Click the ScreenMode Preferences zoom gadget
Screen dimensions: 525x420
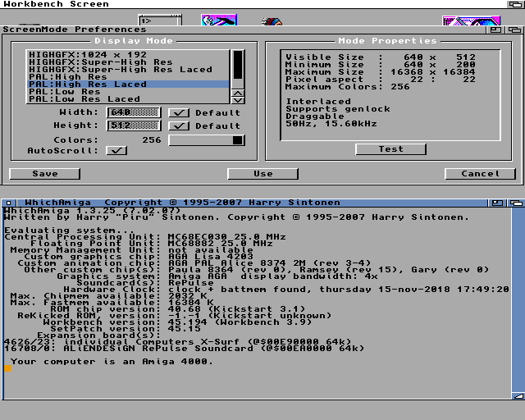point(497,29)
